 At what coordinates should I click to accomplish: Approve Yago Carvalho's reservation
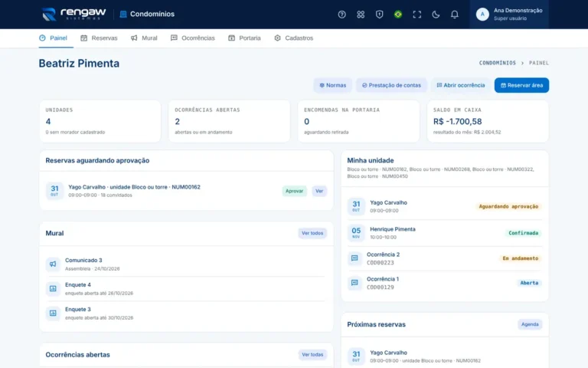click(x=294, y=191)
